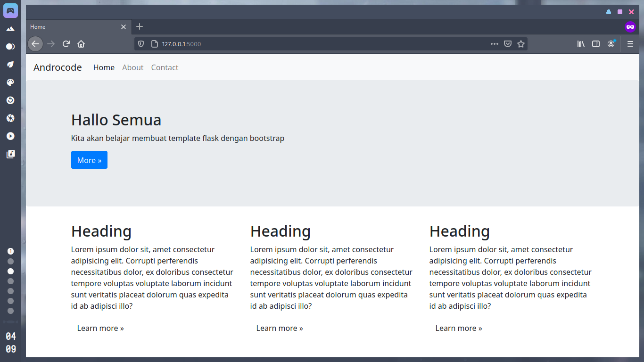Viewport: 644px width, 362px height.
Task: Show tracking protection shield info
Action: pyautogui.click(x=140, y=44)
